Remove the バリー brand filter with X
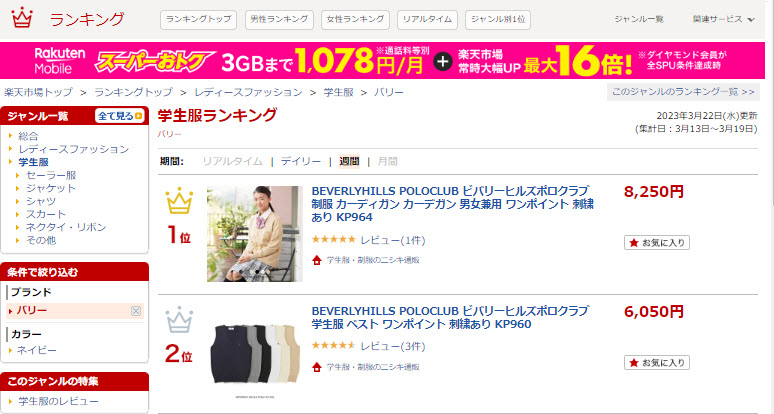The width and height of the screenshot is (774, 414). [x=136, y=311]
